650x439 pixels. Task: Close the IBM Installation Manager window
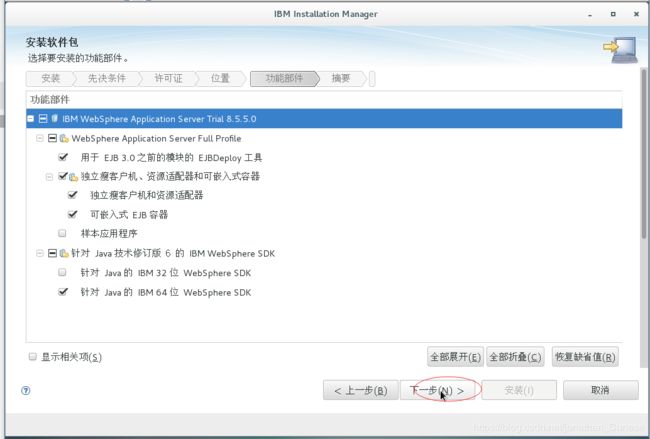point(636,14)
